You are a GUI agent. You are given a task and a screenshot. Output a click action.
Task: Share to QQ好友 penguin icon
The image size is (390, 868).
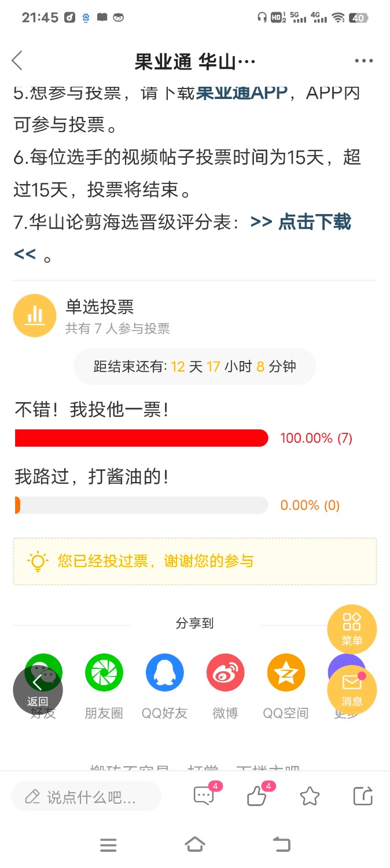(165, 672)
